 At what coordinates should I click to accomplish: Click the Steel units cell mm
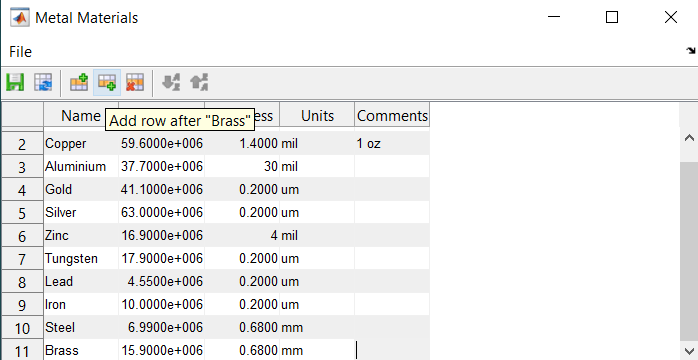coord(317,328)
